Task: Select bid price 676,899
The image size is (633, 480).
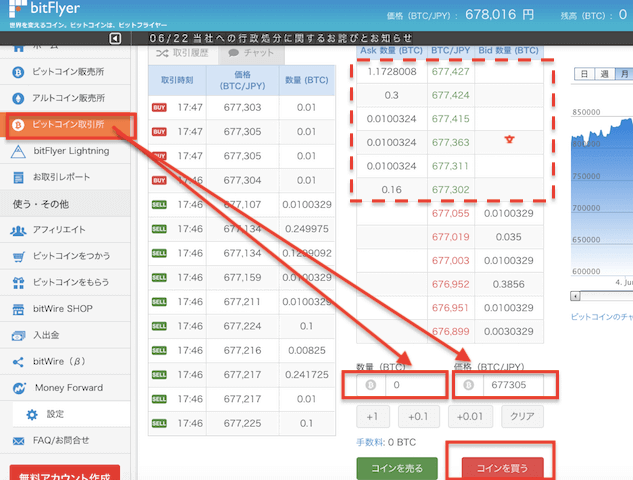Action: [x=451, y=331]
